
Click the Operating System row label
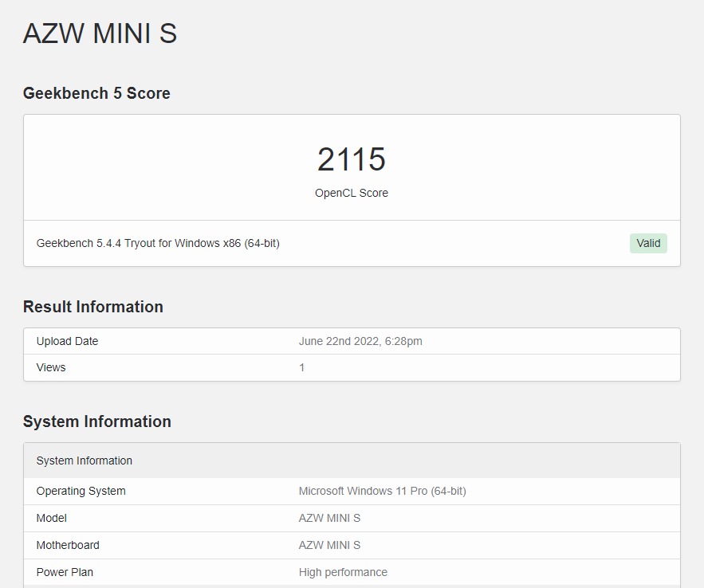pos(81,491)
